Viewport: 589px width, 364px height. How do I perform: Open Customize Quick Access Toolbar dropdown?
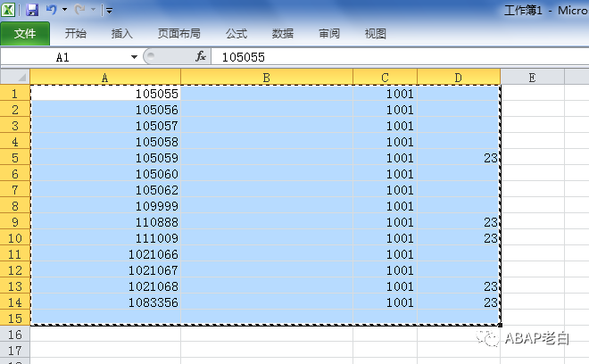tap(109, 11)
